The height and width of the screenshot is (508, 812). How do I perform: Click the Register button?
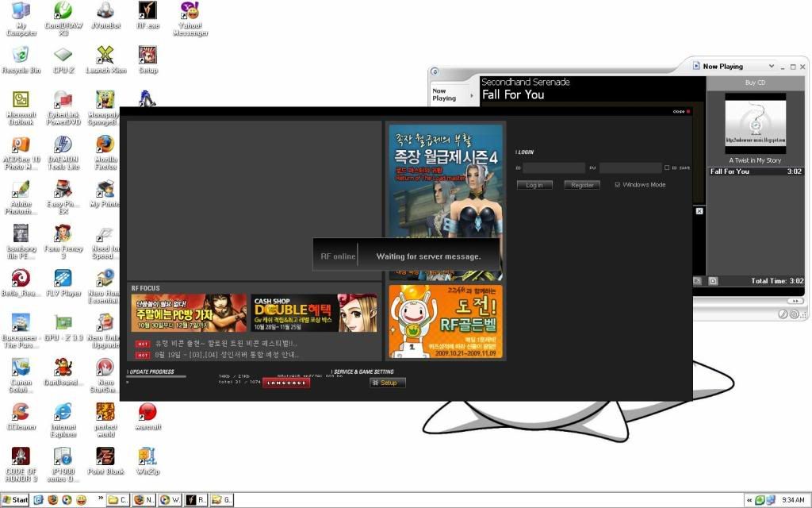click(582, 185)
